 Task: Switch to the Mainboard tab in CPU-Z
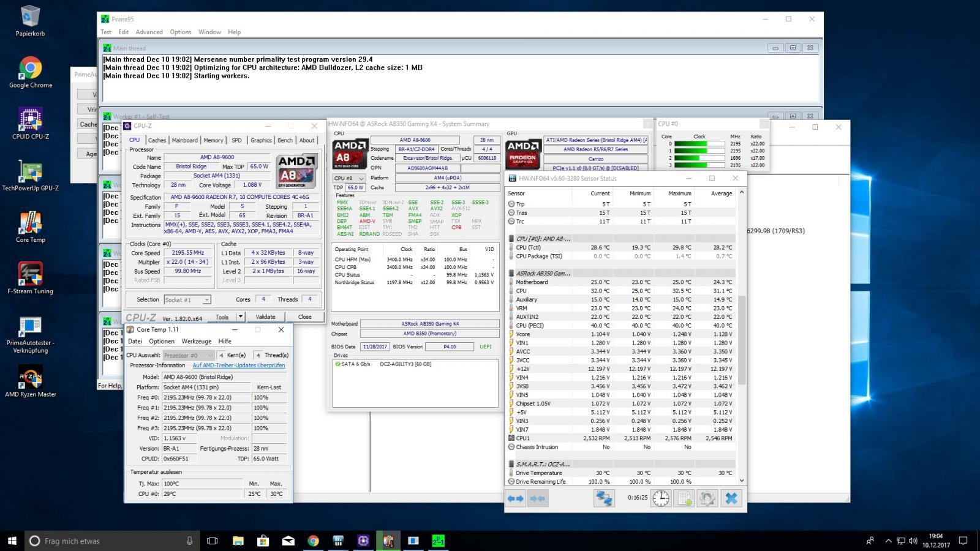point(184,140)
